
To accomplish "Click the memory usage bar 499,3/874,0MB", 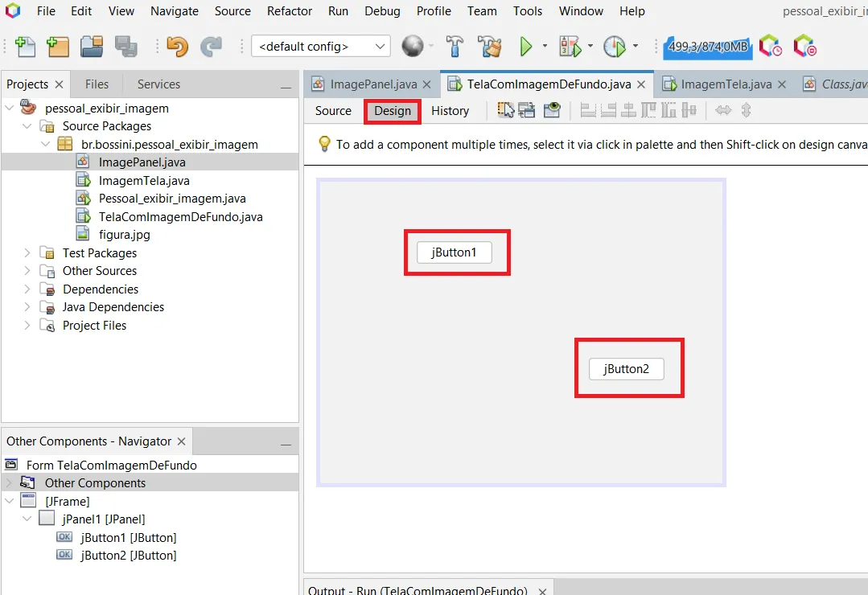I will point(708,47).
